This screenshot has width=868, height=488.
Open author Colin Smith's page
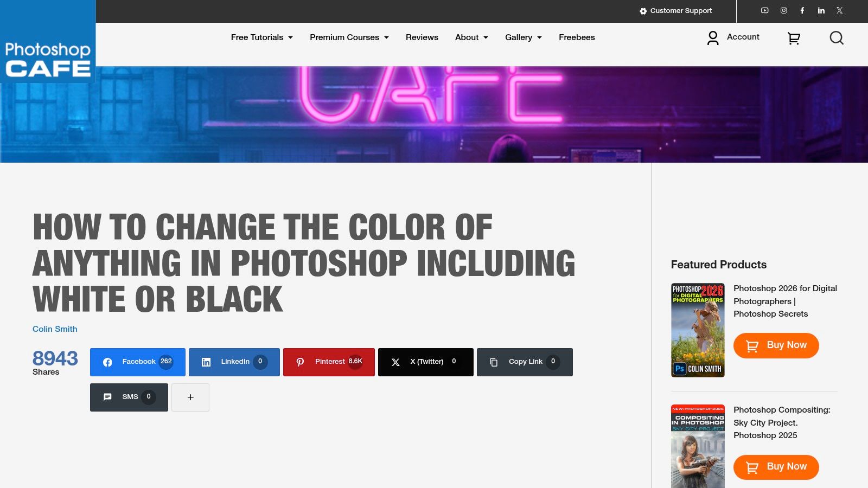coord(55,329)
